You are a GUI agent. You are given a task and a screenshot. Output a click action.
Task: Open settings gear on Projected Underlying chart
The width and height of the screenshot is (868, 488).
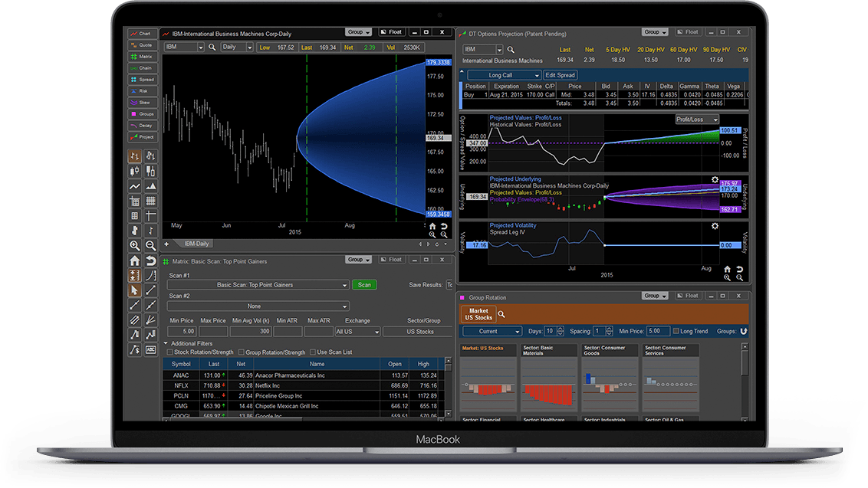[715, 180]
